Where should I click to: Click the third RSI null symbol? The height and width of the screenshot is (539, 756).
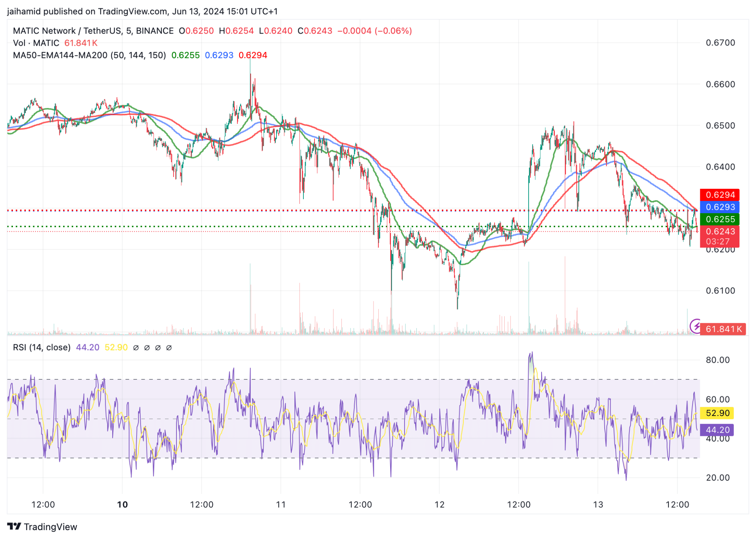pyautogui.click(x=158, y=348)
